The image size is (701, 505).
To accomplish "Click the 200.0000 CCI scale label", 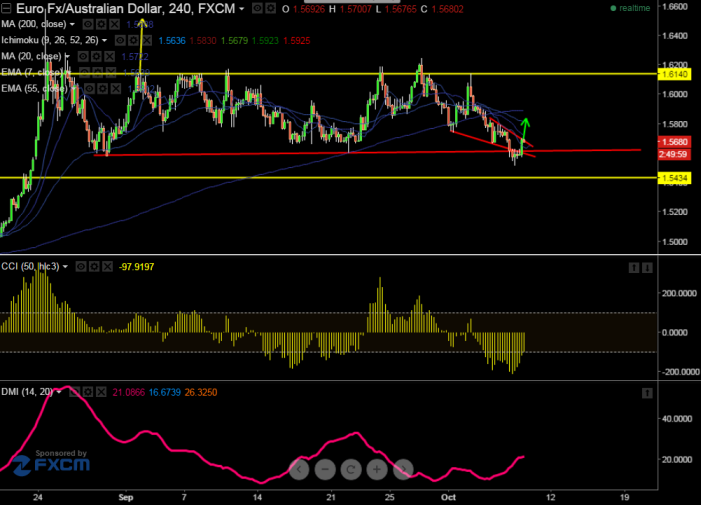I will click(x=679, y=293).
